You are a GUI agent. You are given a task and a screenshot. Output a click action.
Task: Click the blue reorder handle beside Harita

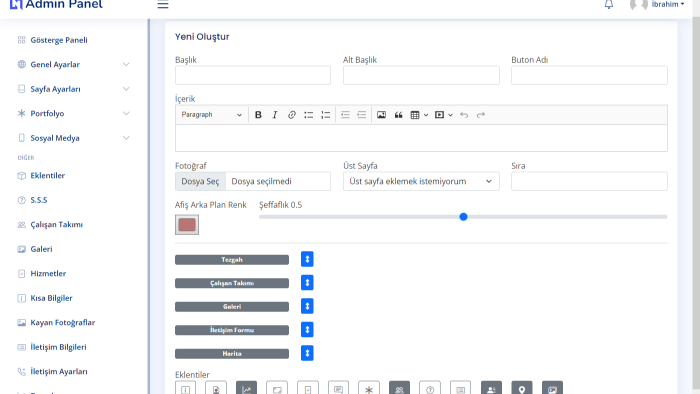tap(307, 353)
